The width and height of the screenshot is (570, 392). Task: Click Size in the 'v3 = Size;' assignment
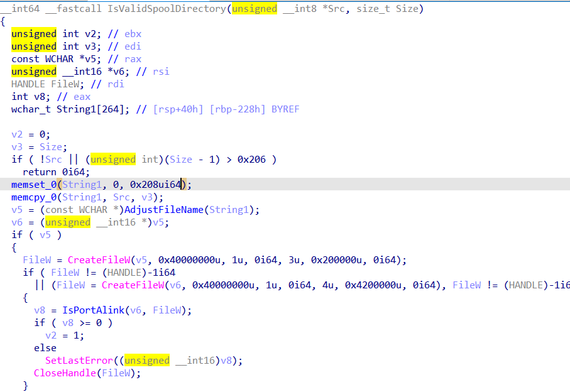51,147
